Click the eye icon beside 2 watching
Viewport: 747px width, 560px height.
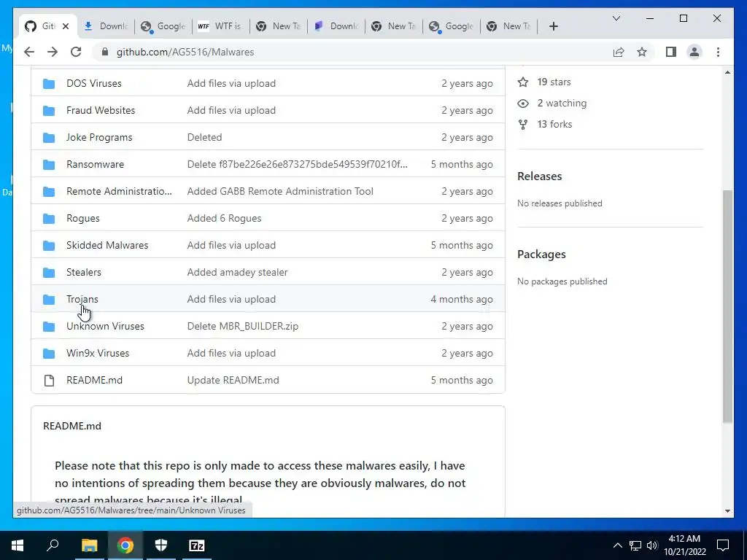[523, 104]
